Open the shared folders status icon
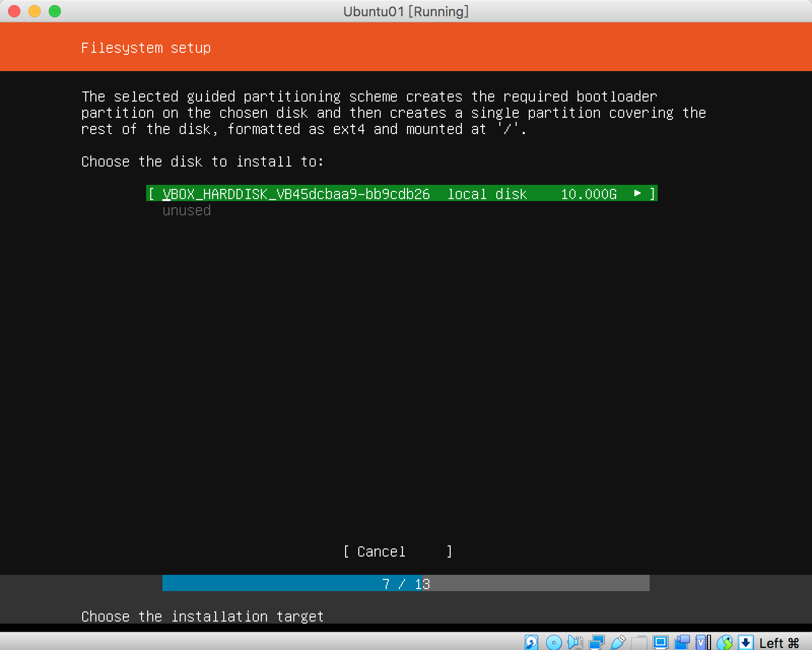Screen dimensions: 812x650 point(639,642)
